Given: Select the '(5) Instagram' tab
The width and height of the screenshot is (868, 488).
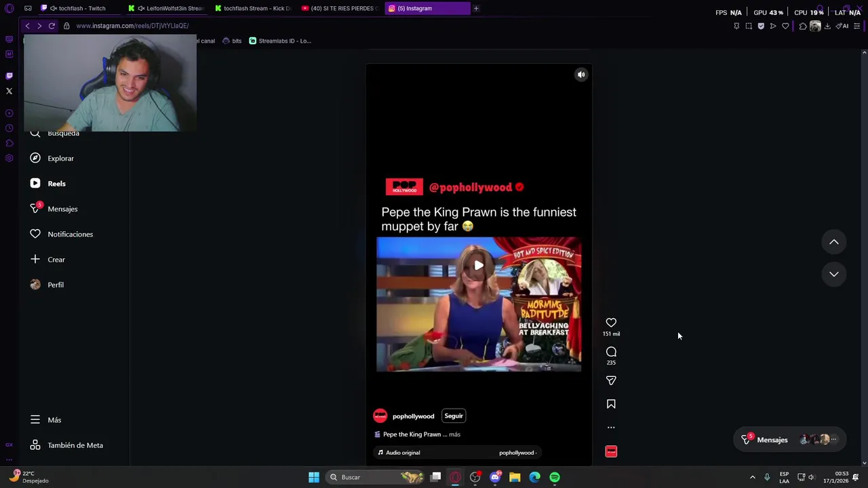Looking at the screenshot, I should click(x=427, y=8).
